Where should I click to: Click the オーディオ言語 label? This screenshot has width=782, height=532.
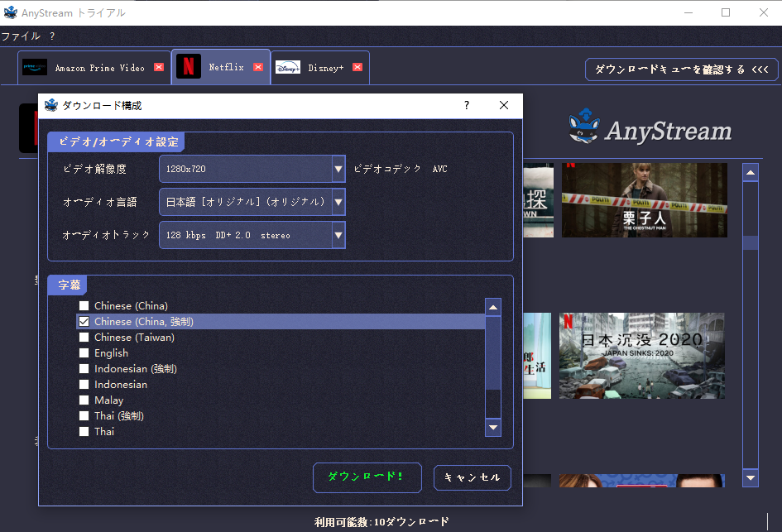100,202
